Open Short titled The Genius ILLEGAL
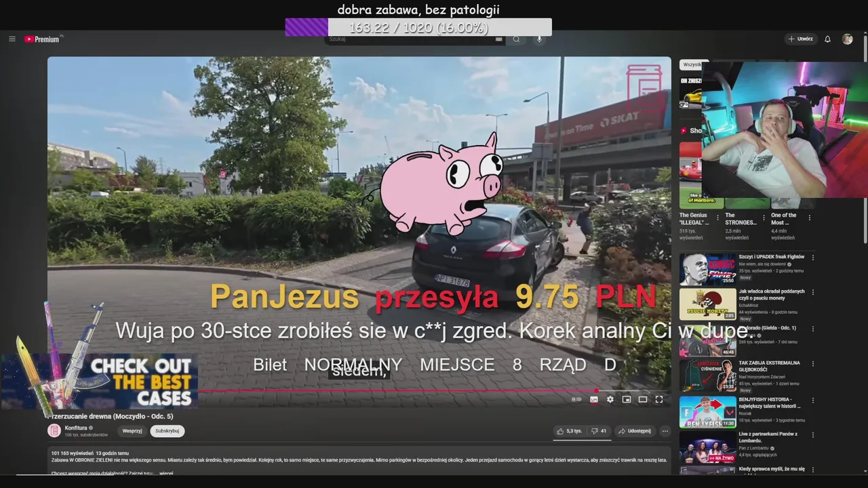This screenshot has width=868, height=488. 694,219
